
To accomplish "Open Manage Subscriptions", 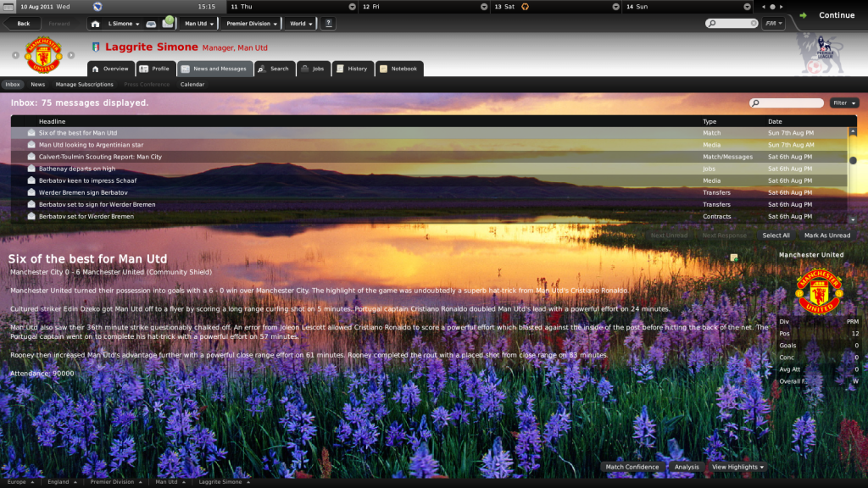I will tap(84, 85).
